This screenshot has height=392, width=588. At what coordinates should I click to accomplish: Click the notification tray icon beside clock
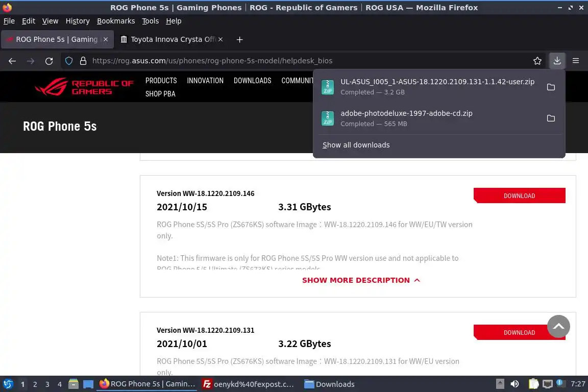click(560, 383)
